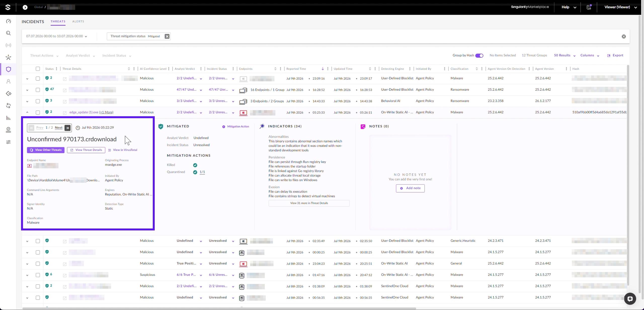Screen dimensions: 644x310
Task: Select the checkbox for edge_update (1).exe row
Action: click(x=38, y=113)
